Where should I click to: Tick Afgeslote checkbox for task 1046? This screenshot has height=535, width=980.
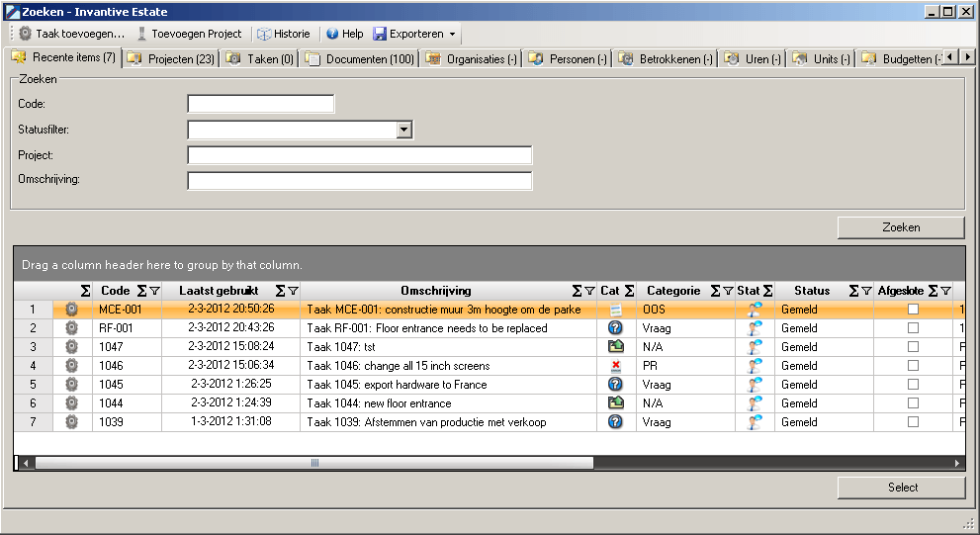tap(913, 365)
